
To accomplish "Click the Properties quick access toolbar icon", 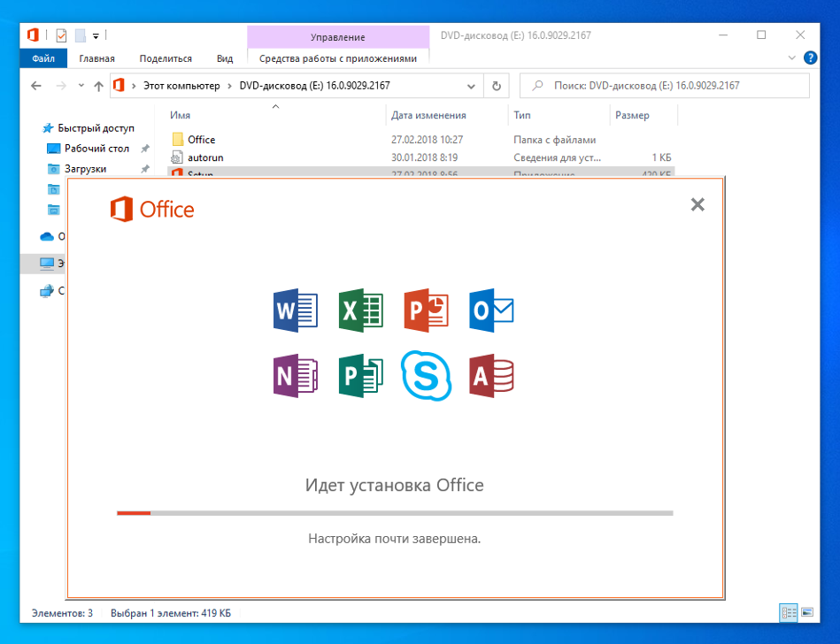I will [x=62, y=35].
